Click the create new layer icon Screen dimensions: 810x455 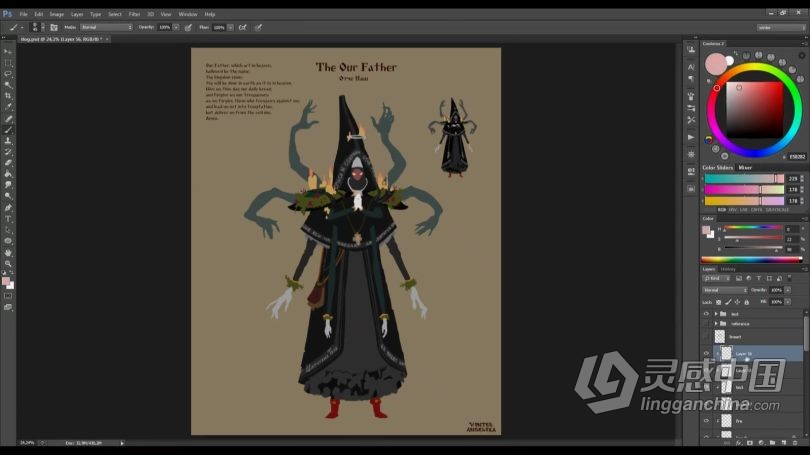point(784,443)
